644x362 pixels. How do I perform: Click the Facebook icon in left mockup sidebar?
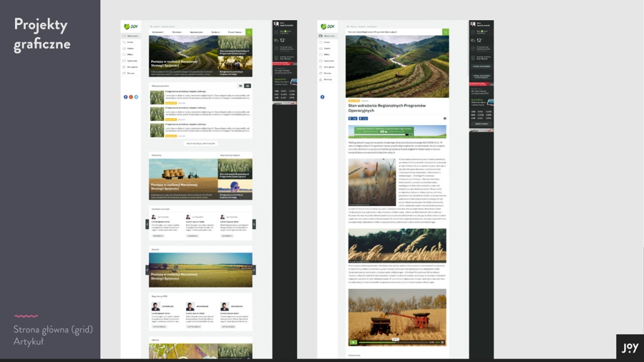coord(126,97)
